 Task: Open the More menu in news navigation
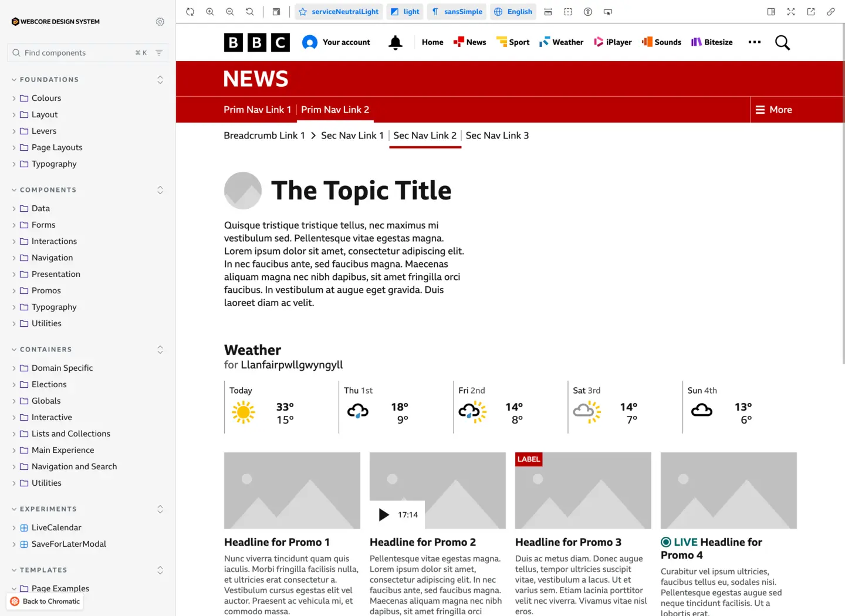coord(773,110)
